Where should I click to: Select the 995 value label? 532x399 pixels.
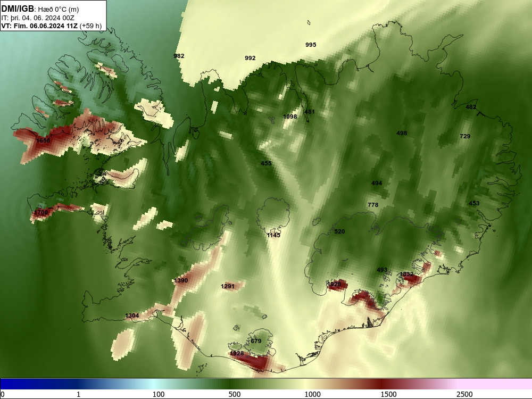[x=311, y=45]
